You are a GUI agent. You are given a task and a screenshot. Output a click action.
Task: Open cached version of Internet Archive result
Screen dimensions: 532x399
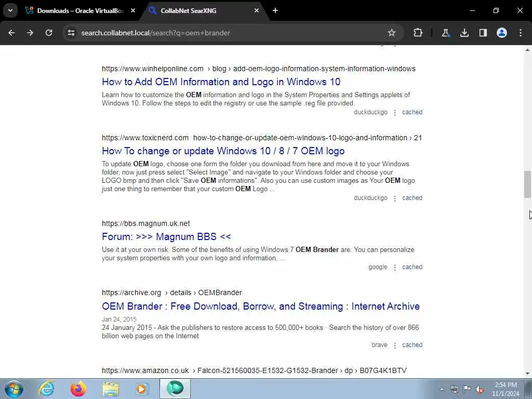(412, 345)
